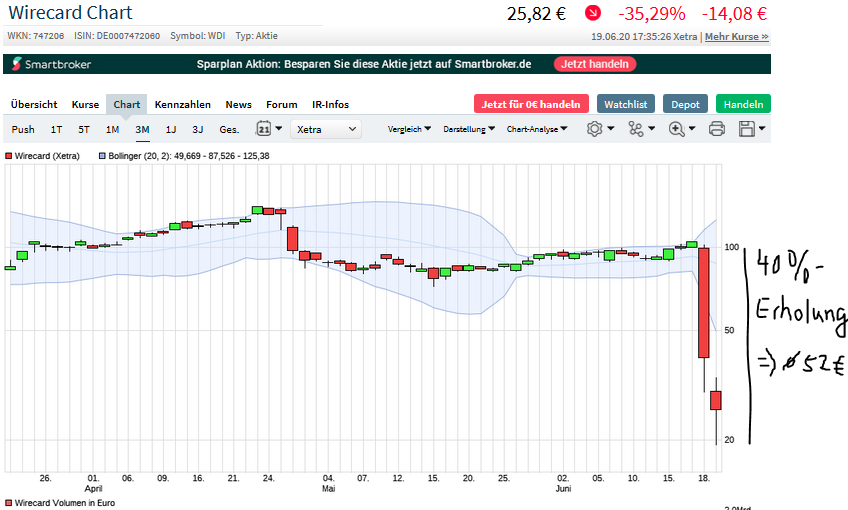This screenshot has width=848, height=510.
Task: Select the 1M time range
Action: point(112,129)
